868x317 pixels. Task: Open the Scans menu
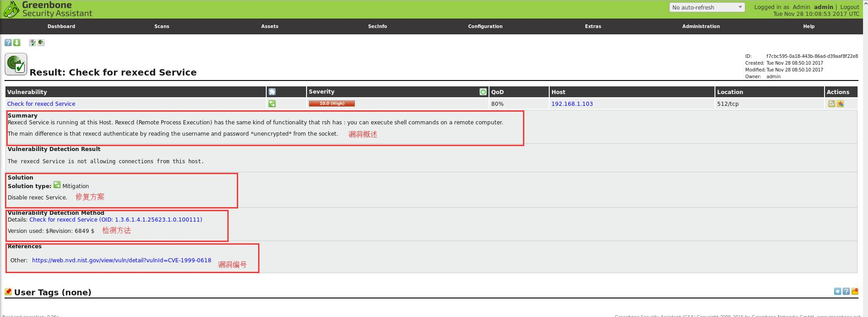pos(162,26)
